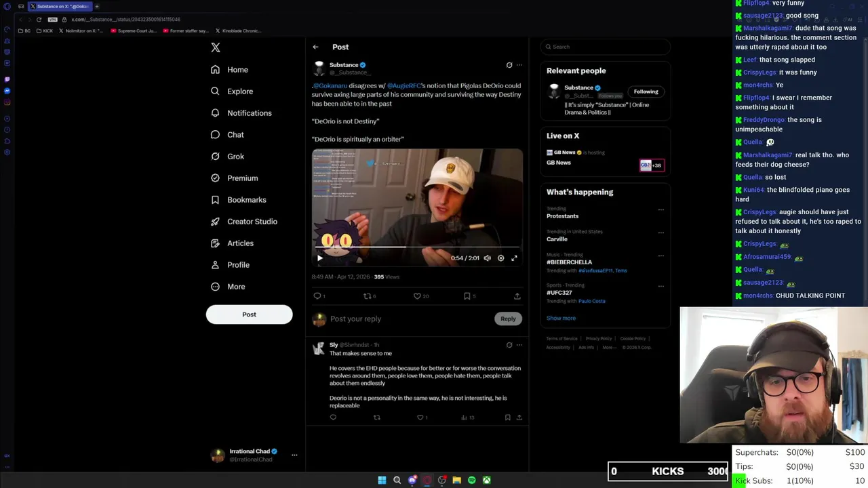Click the Articles icon in sidebar

215,243
